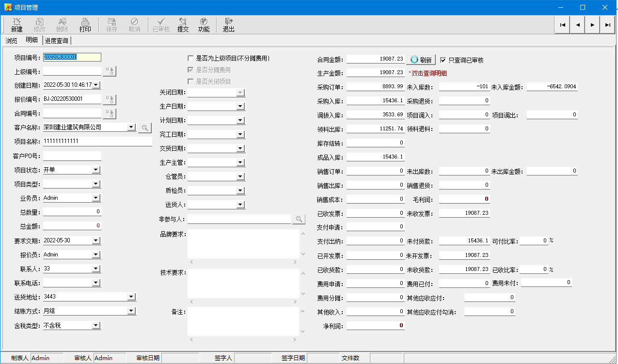This screenshot has width=618, height=364.
Task: Open 生产主管 dropdown
Action: (x=240, y=162)
